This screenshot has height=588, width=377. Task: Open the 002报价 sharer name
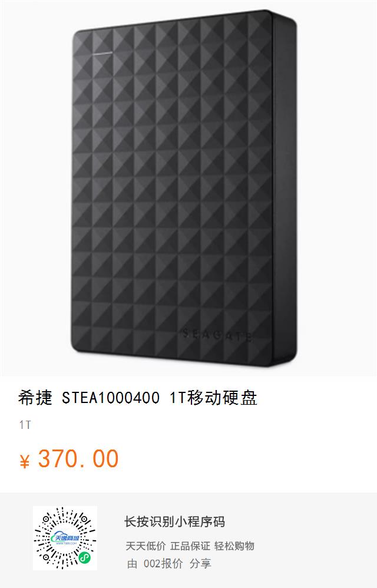pos(163,564)
